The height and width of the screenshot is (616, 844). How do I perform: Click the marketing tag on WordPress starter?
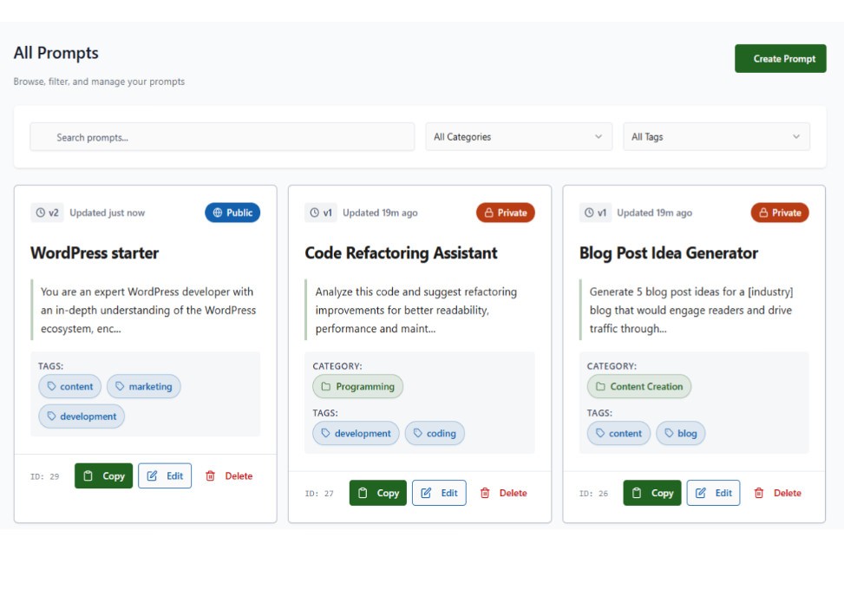click(x=143, y=386)
